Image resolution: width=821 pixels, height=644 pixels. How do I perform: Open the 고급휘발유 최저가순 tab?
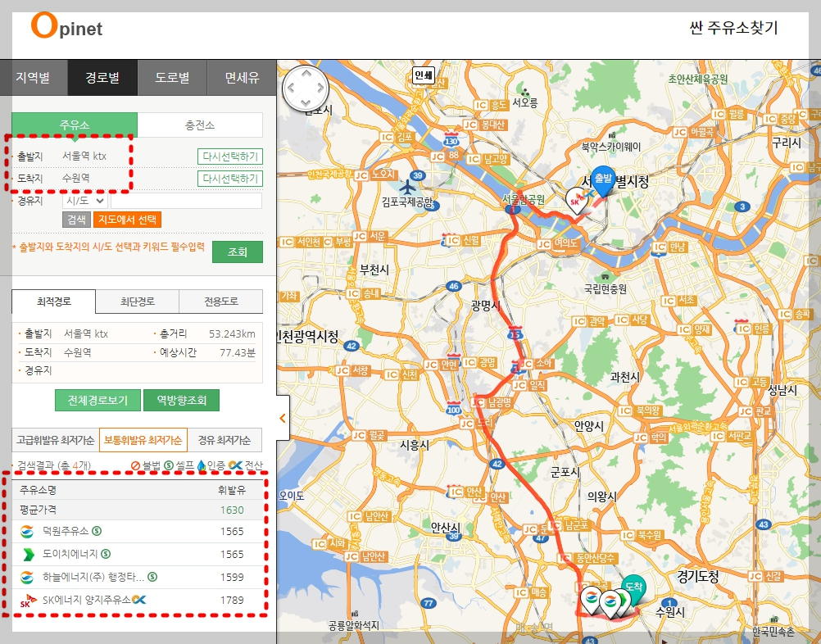coord(56,440)
